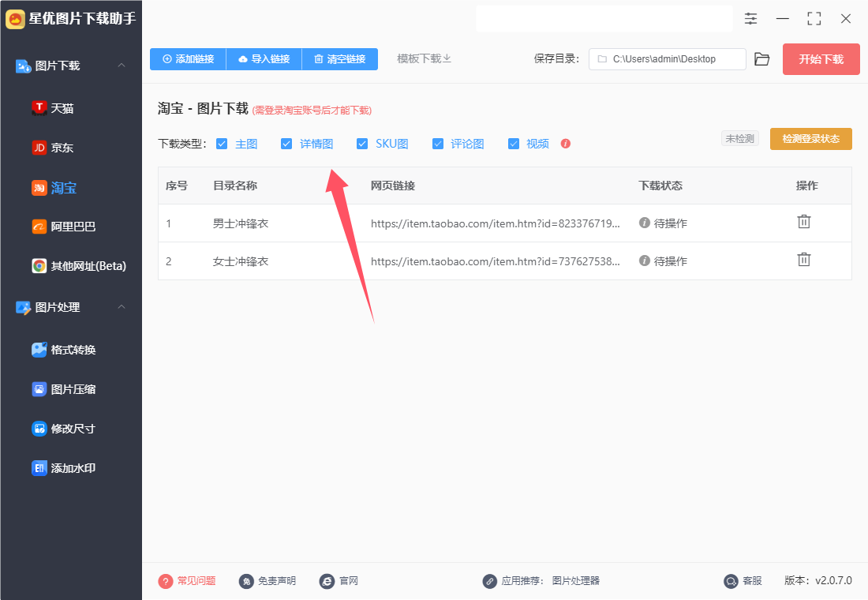868x600 pixels.
Task: Click the 格式转换 sidebar icon
Action: [39, 350]
